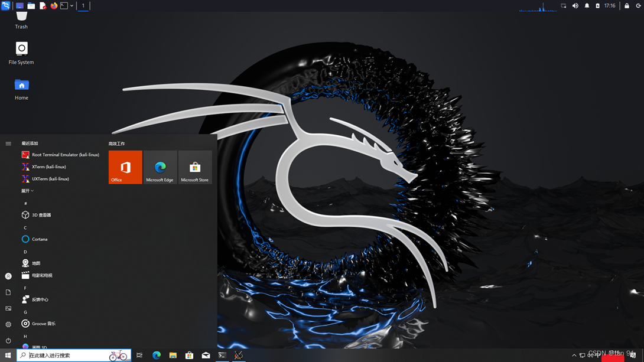Launch Root Terminal Emulator (kali-linux)
Screen dimensions: 644x362
coord(61,155)
